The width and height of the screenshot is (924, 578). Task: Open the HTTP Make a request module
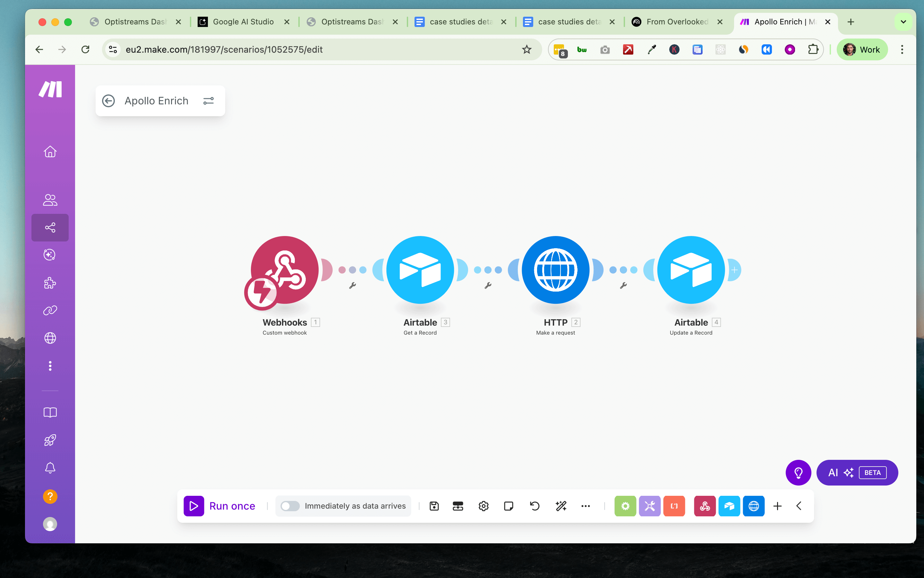tap(556, 270)
